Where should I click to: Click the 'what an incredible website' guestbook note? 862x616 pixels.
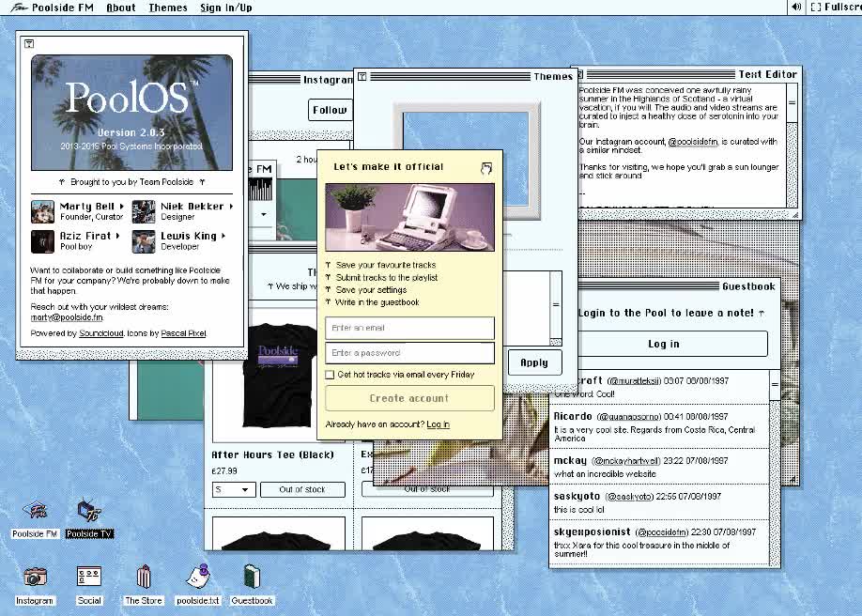click(x=605, y=474)
